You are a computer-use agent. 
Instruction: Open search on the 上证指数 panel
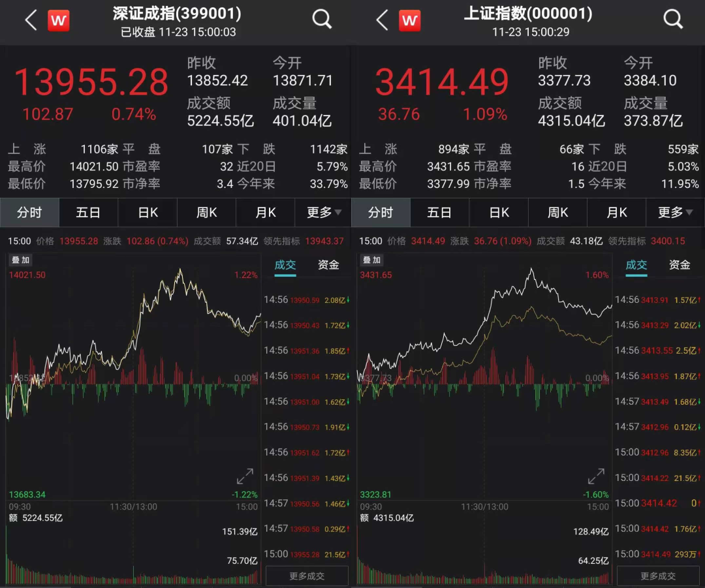point(673,20)
